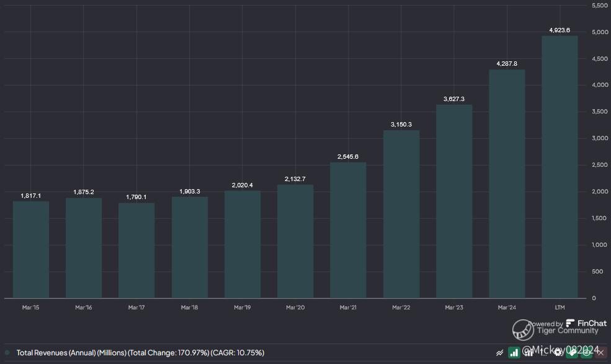Click the Total Revenues legend color dot
Screen dimensions: 611x364
coord(7,353)
